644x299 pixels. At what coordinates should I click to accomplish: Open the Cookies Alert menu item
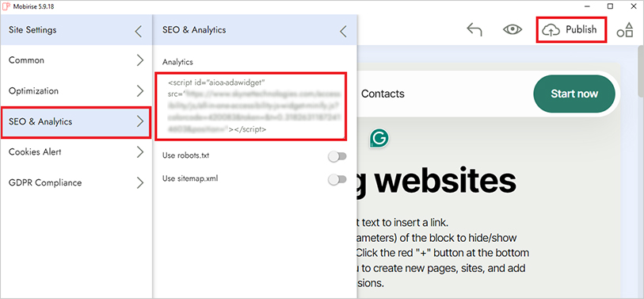click(x=76, y=152)
